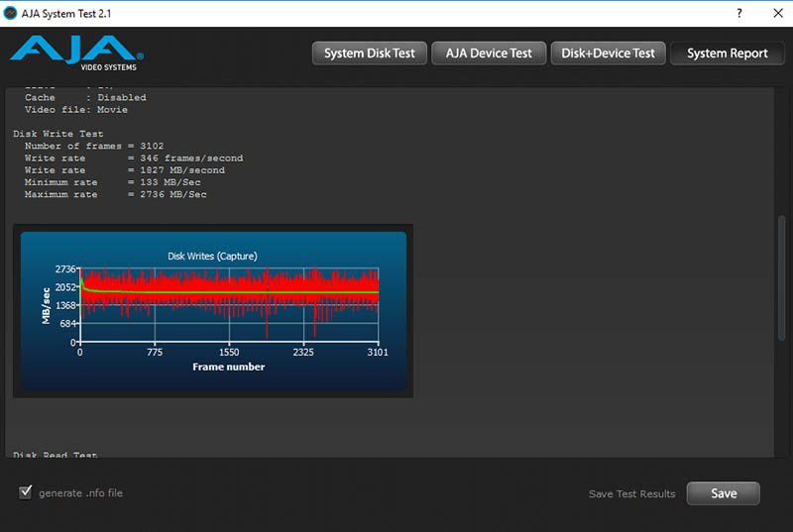Open help with the question mark button
Viewport: 793px width, 532px height.
739,13
